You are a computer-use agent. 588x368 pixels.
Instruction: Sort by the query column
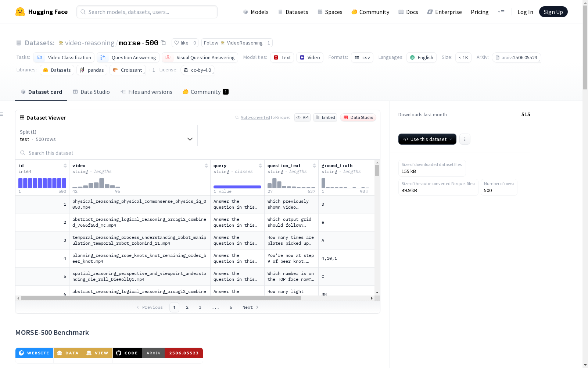pyautogui.click(x=260, y=166)
